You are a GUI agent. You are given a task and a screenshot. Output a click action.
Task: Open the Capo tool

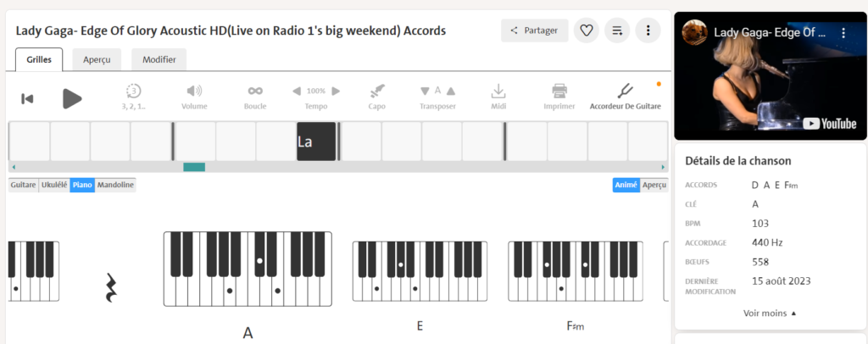pyautogui.click(x=377, y=92)
